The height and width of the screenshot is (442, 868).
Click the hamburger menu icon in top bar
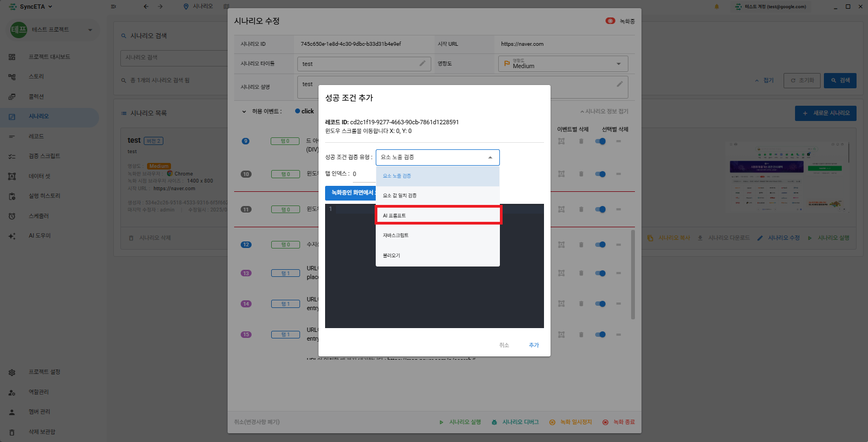tap(113, 7)
